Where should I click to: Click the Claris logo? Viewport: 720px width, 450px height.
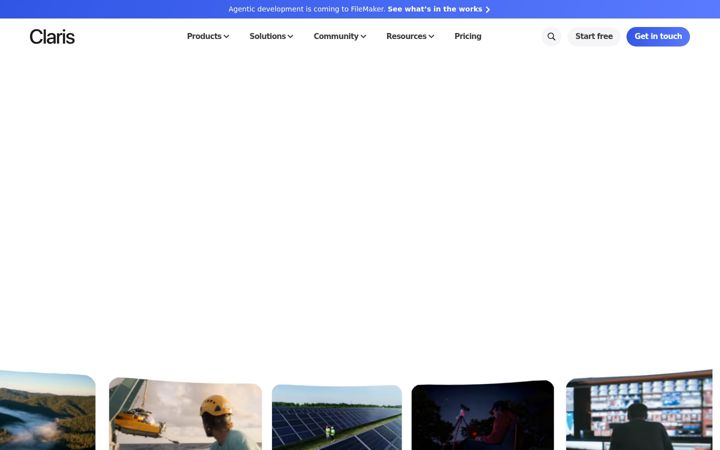[52, 37]
